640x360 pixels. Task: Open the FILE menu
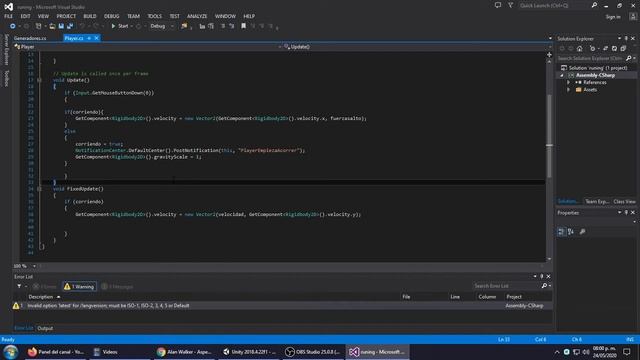[9, 16]
